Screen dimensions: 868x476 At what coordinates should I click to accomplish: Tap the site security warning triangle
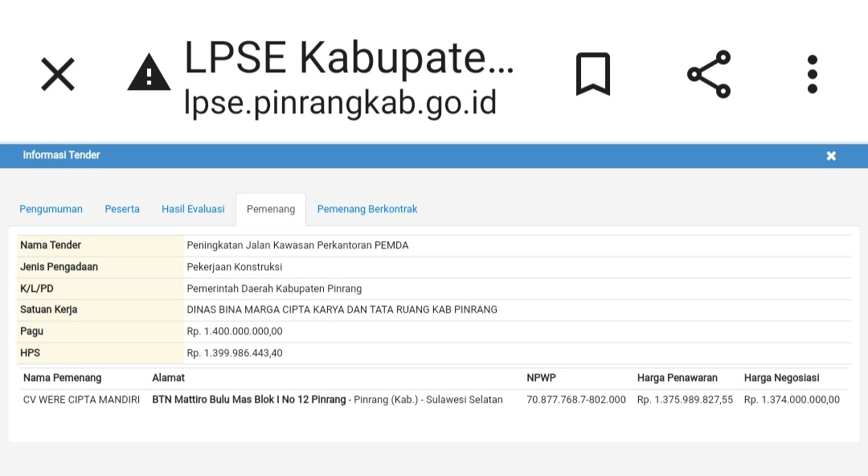point(149,73)
